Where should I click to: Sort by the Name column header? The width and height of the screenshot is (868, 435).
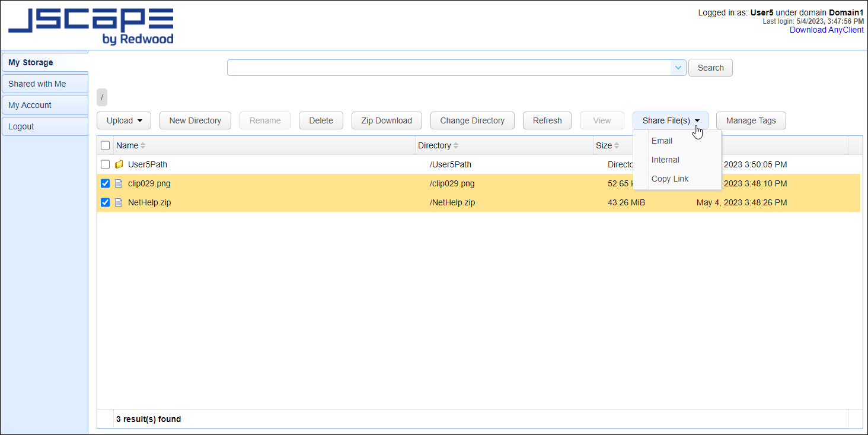127,145
